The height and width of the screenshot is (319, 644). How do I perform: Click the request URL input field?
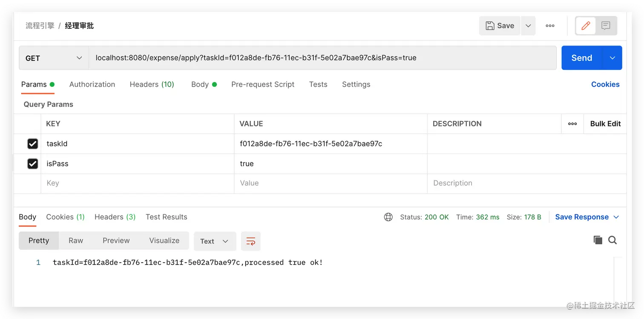[322, 58]
